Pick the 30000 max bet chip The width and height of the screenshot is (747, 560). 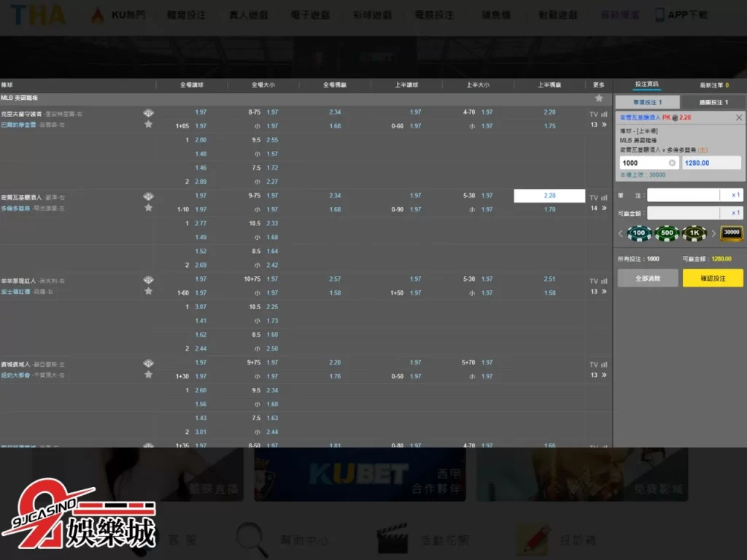click(x=731, y=233)
